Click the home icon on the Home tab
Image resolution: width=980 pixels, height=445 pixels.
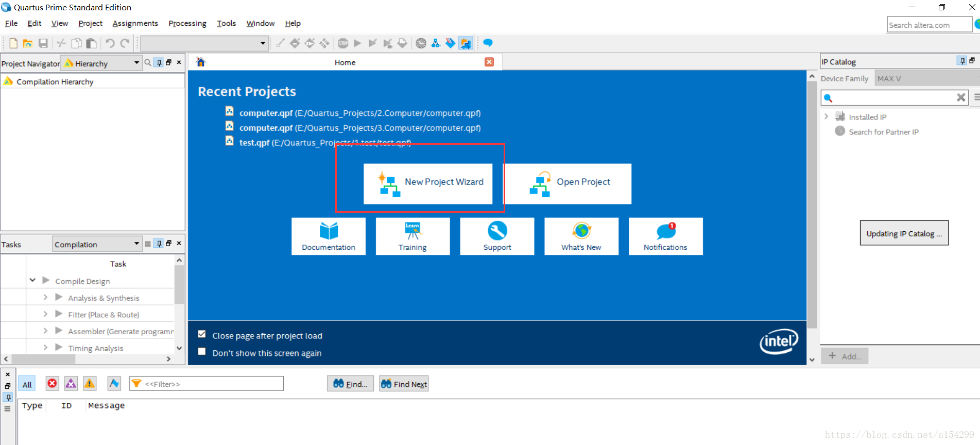tap(201, 62)
